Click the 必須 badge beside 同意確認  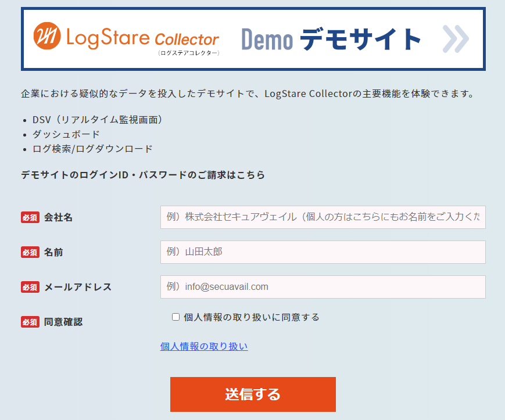(x=30, y=321)
